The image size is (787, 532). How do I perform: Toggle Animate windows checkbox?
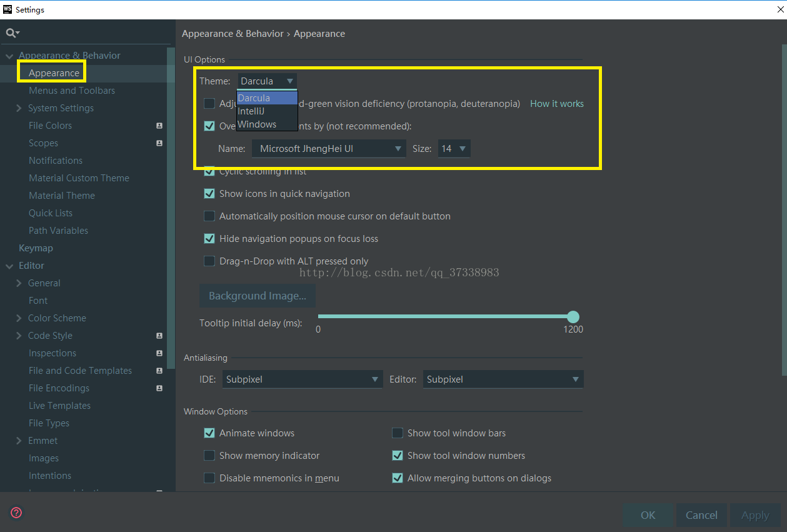209,433
